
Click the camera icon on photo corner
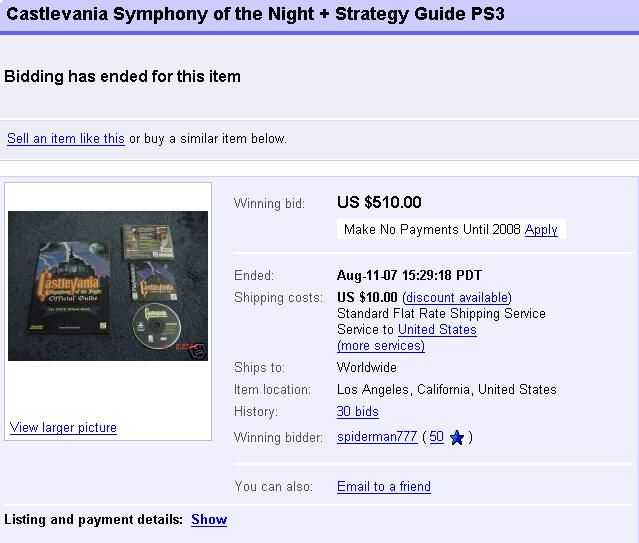198,351
